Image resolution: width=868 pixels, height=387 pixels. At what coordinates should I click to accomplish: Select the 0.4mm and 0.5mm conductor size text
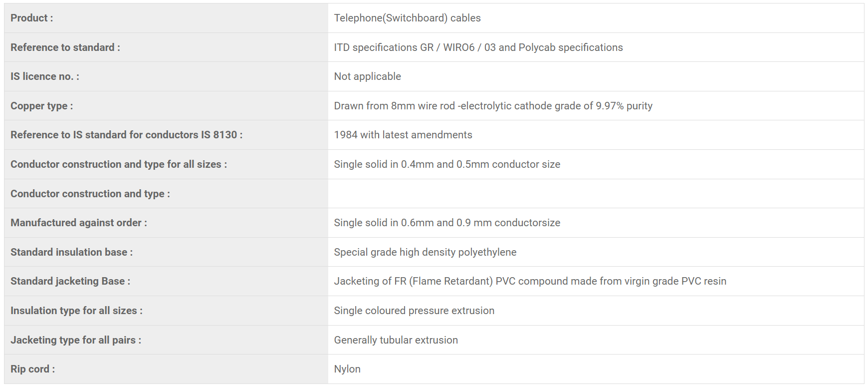447,164
